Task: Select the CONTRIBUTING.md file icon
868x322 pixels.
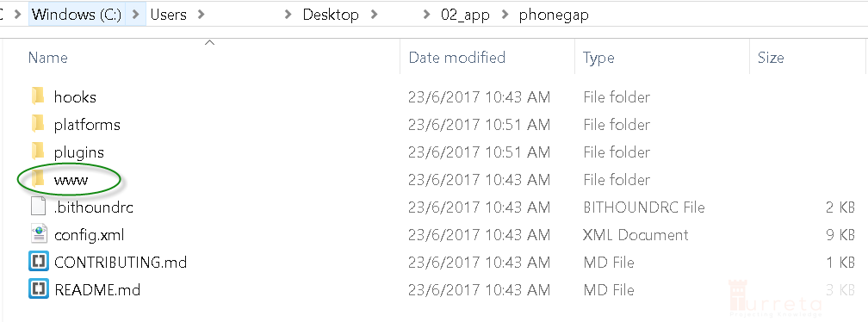Action: (x=38, y=262)
